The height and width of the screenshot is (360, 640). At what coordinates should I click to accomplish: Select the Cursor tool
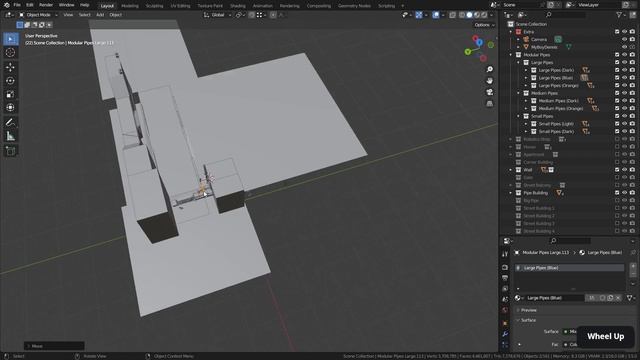[x=11, y=53]
